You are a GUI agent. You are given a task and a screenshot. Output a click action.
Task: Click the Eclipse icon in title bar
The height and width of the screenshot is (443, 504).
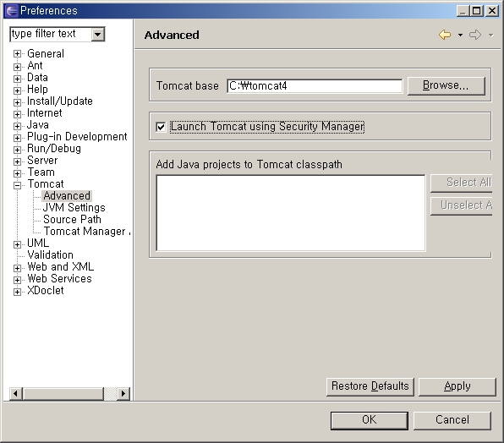(12, 11)
